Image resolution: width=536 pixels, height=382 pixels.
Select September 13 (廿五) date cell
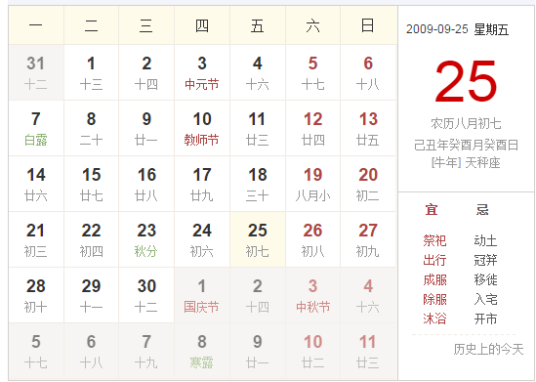pyautogui.click(x=368, y=128)
